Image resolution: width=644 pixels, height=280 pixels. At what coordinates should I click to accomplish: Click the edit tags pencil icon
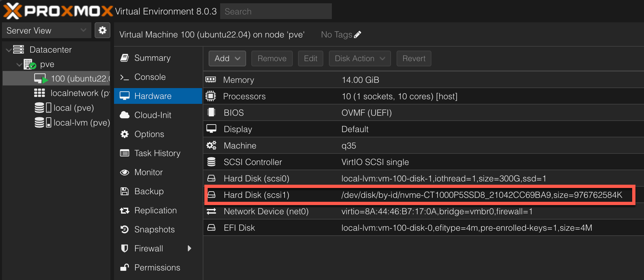coord(358,35)
